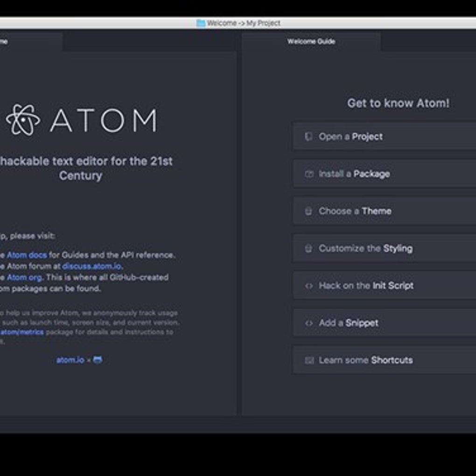Image resolution: width=476 pixels, height=476 pixels.
Task: Expand the Install a Package section
Action: [385, 174]
